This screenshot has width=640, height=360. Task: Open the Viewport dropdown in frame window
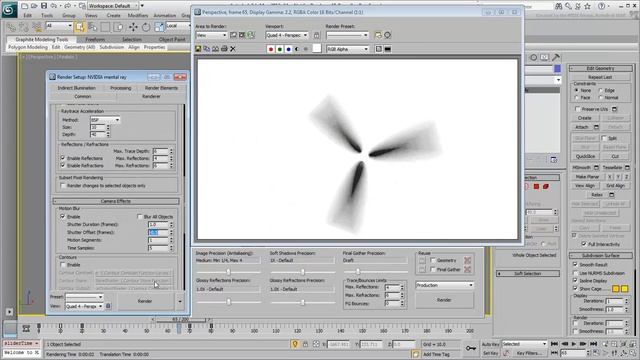(287, 36)
